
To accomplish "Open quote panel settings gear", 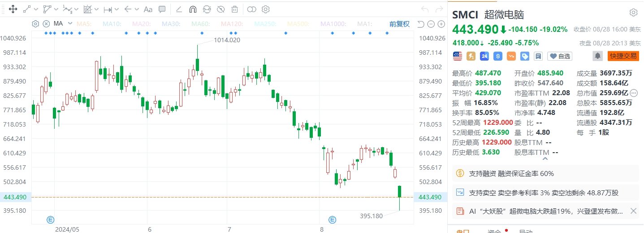I will (633, 13).
